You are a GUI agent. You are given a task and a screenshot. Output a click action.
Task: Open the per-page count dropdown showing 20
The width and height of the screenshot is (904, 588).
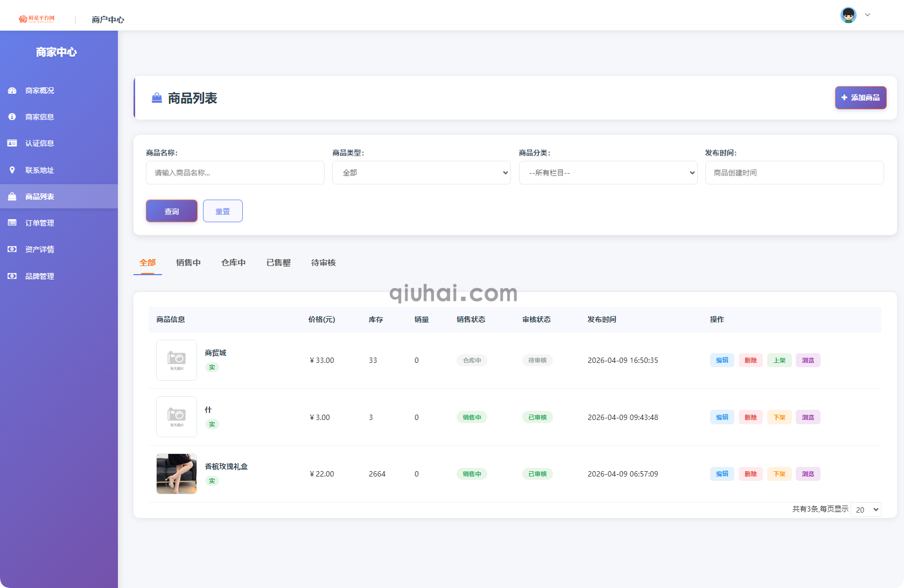click(866, 509)
